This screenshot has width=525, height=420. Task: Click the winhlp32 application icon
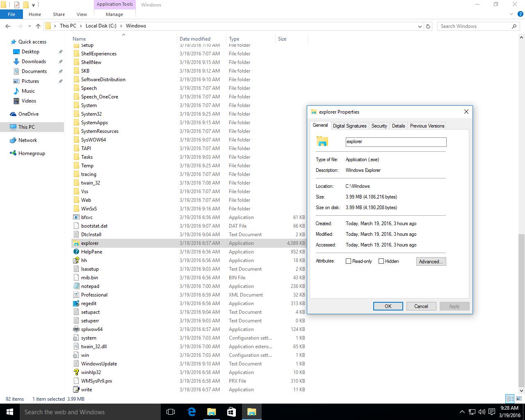click(76, 372)
